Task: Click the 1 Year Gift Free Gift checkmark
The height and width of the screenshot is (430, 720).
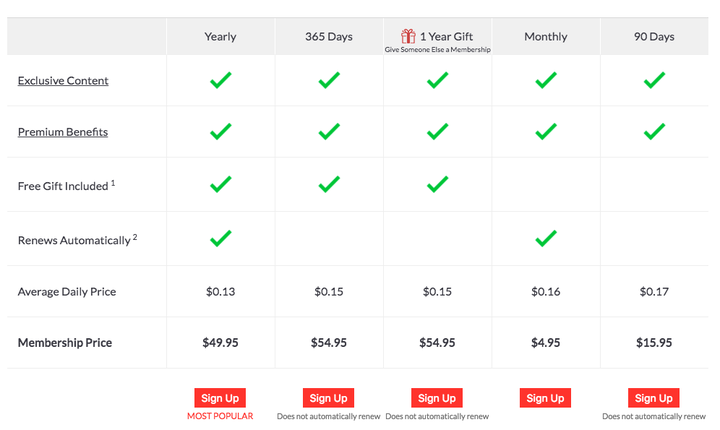Action: tap(437, 184)
